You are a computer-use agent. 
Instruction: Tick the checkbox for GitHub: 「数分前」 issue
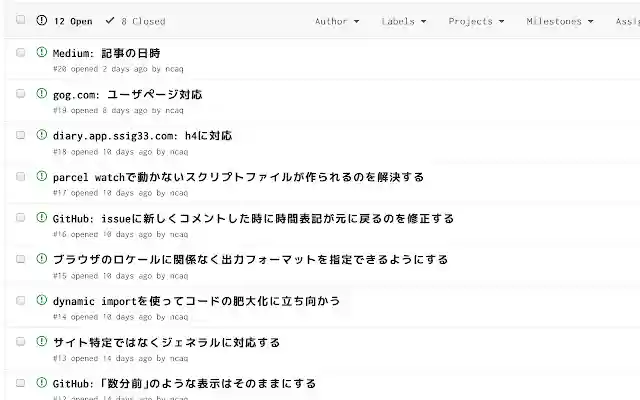tap(20, 383)
